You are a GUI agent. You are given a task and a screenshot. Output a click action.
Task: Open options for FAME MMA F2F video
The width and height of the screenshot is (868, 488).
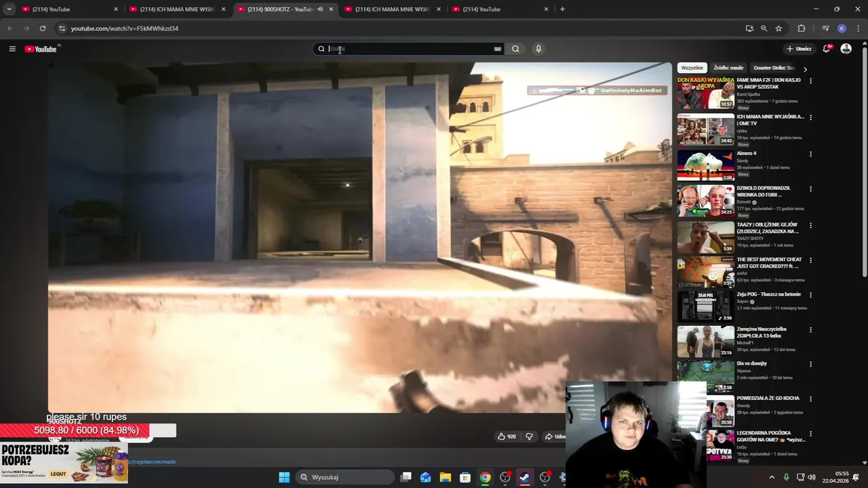810,81
